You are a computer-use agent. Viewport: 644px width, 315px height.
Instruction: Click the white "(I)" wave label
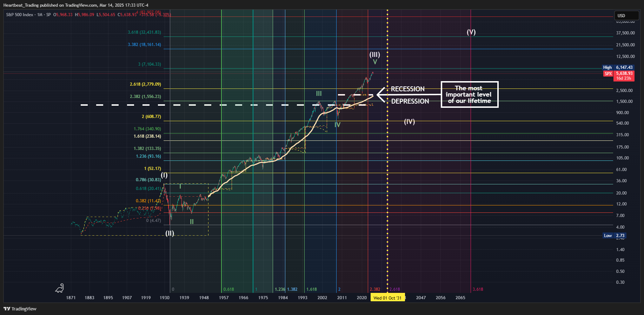pos(164,175)
